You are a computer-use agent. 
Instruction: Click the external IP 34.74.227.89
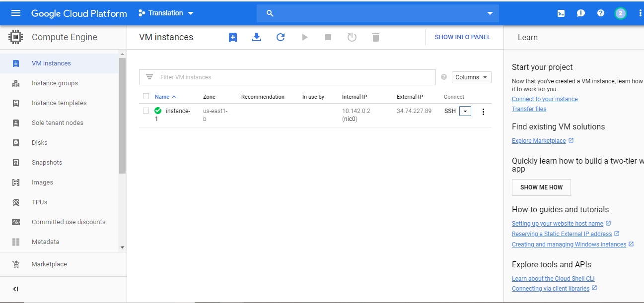(x=414, y=111)
